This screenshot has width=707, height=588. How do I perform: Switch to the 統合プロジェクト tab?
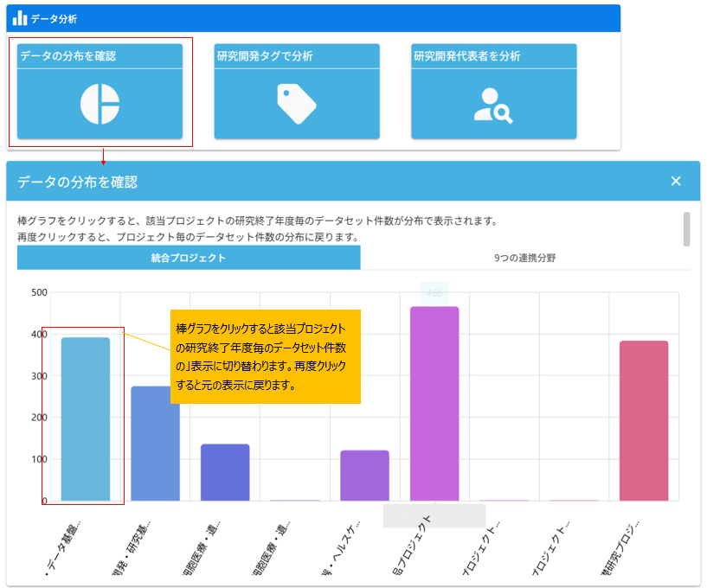188,258
